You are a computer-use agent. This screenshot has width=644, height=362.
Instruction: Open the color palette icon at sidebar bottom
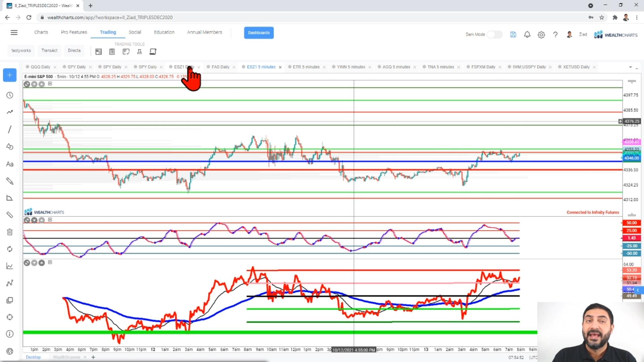coord(10,351)
